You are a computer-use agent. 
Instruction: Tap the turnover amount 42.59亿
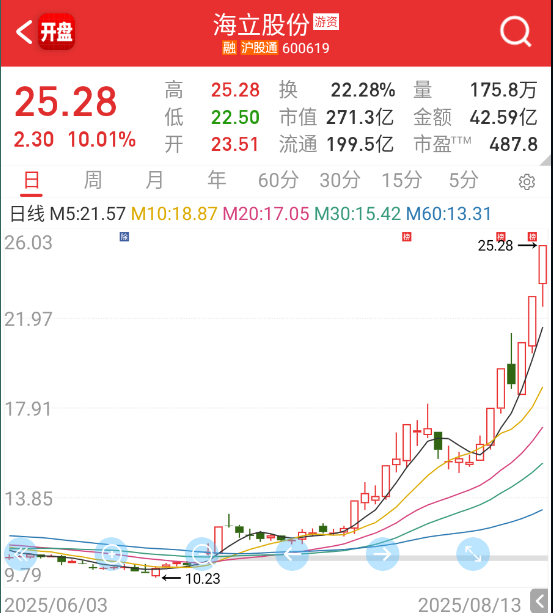click(503, 117)
